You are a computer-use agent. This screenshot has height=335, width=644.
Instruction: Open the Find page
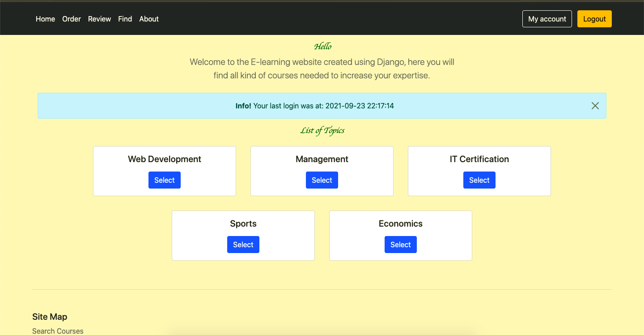125,19
